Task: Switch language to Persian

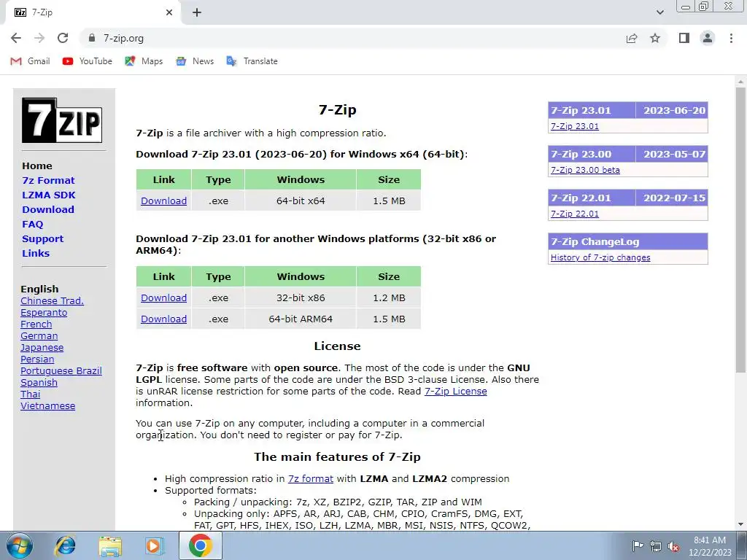Action: coord(37,359)
